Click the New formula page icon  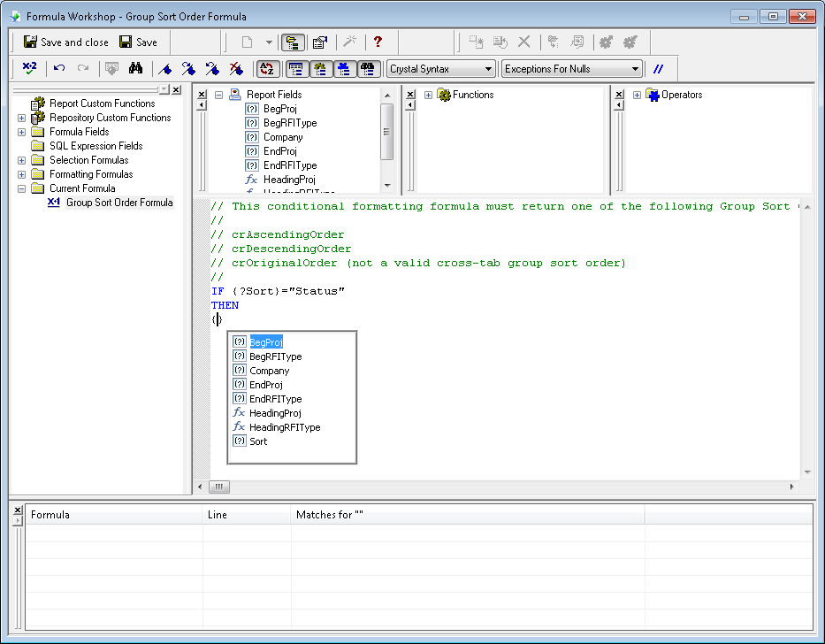[247, 42]
